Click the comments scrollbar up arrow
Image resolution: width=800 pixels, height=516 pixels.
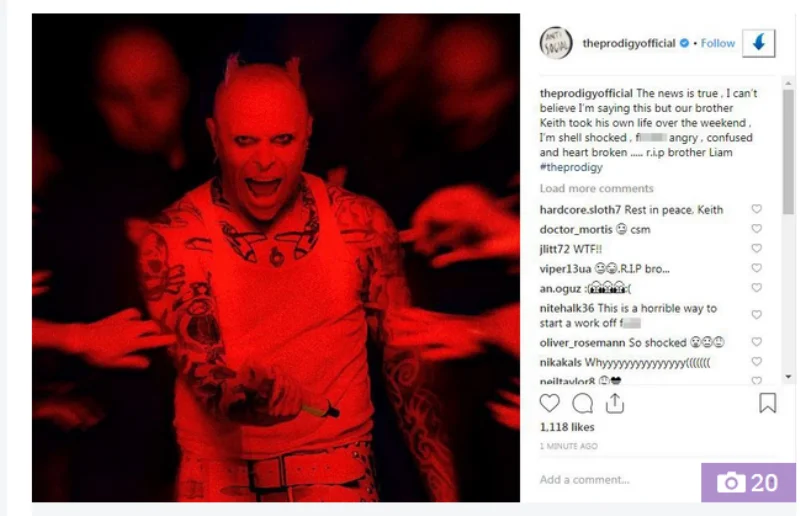(788, 83)
